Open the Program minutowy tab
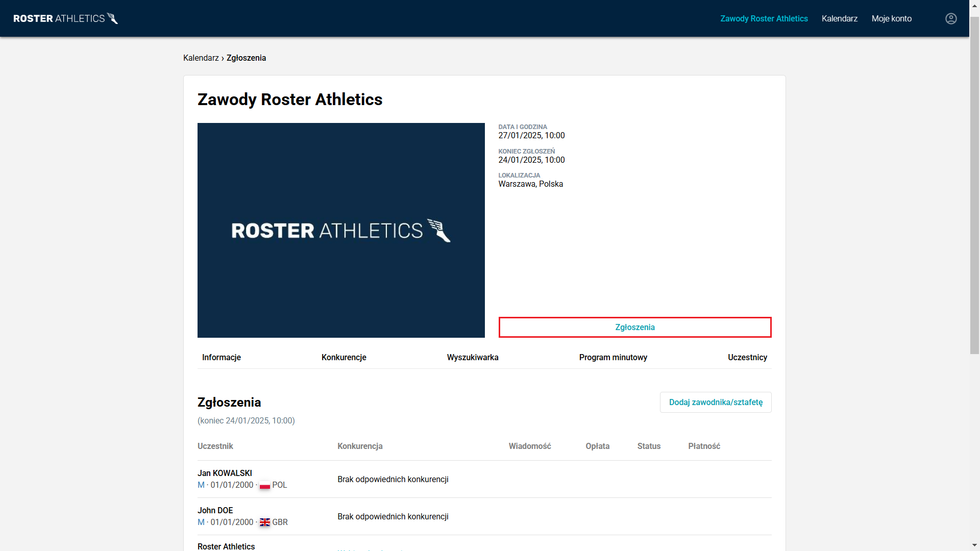The image size is (980, 551). (x=612, y=358)
